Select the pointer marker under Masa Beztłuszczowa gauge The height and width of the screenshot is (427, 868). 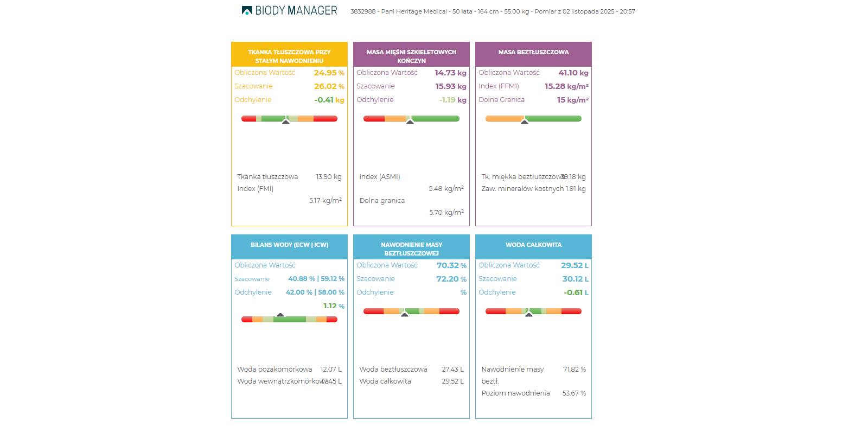pos(524,122)
